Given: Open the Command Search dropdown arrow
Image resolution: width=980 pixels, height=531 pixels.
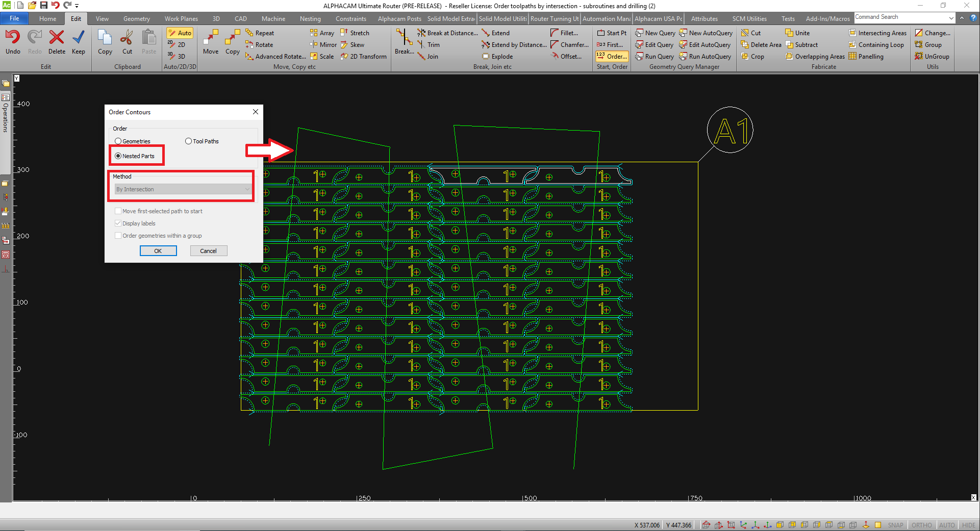Looking at the screenshot, I should click(x=951, y=18).
